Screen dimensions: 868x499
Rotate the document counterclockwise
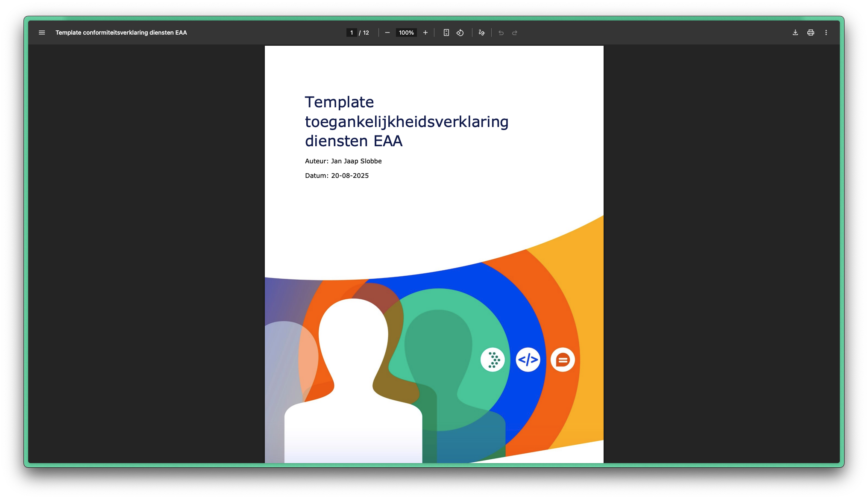coord(460,32)
